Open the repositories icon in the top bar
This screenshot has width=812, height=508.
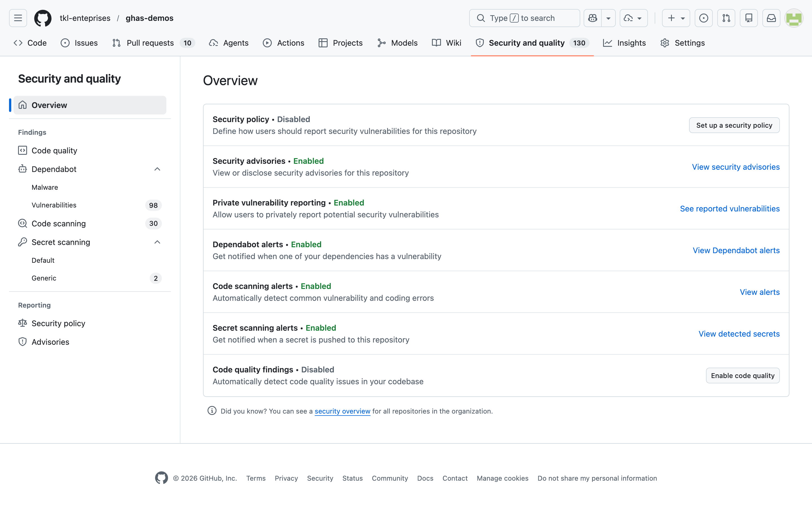(749, 18)
